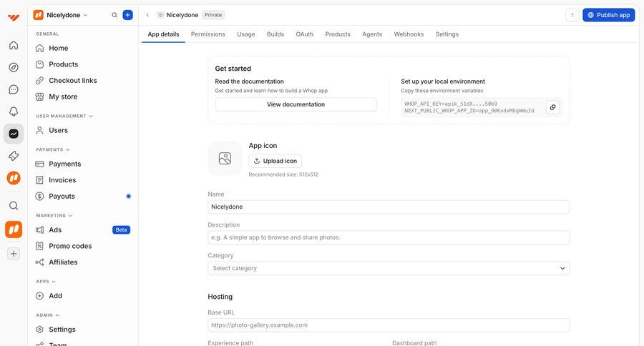
Task: Click the blue plus create button
Action: pos(127,15)
